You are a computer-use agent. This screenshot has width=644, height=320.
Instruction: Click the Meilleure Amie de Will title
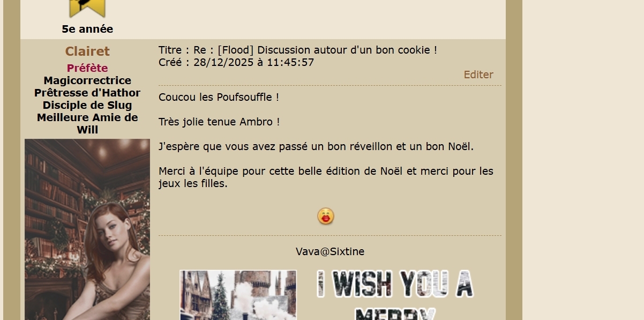(x=87, y=123)
